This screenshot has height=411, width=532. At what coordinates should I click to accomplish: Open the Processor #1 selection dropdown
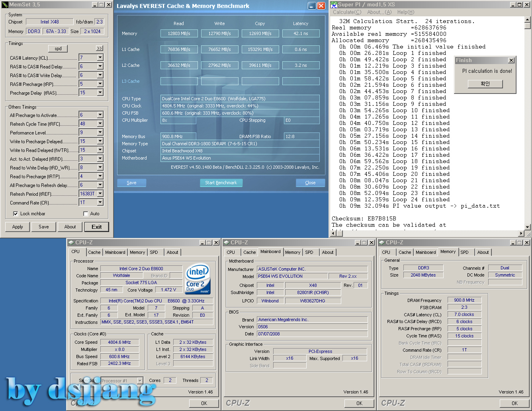(140, 381)
